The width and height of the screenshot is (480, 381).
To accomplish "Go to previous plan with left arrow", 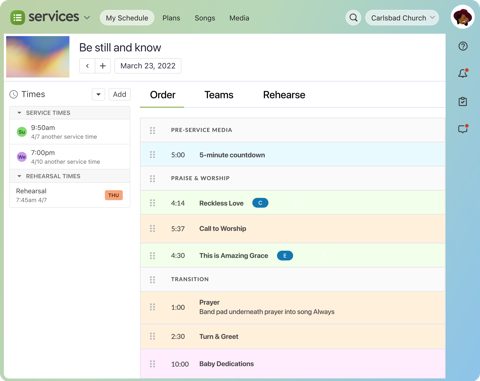I will 87,66.
